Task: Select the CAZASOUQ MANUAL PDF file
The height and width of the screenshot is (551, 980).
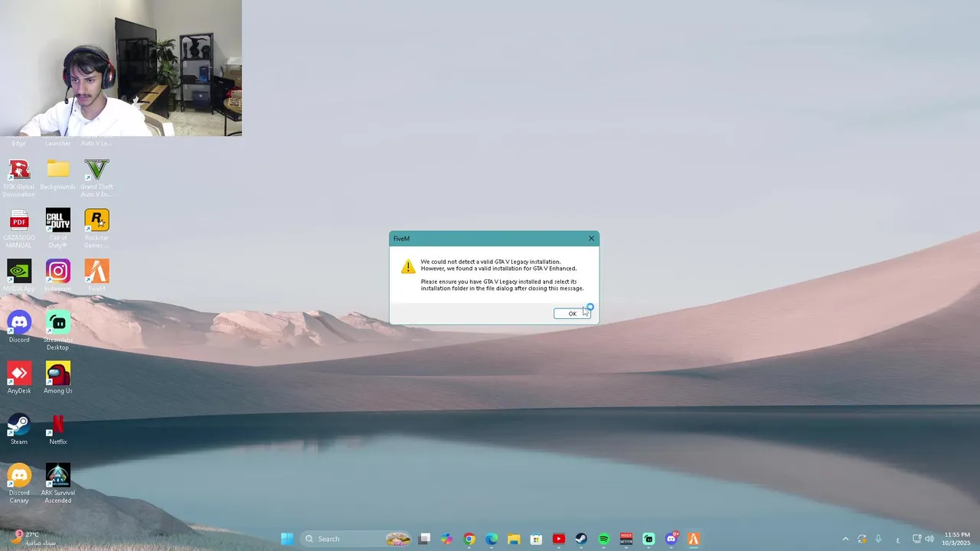Action: pyautogui.click(x=19, y=229)
